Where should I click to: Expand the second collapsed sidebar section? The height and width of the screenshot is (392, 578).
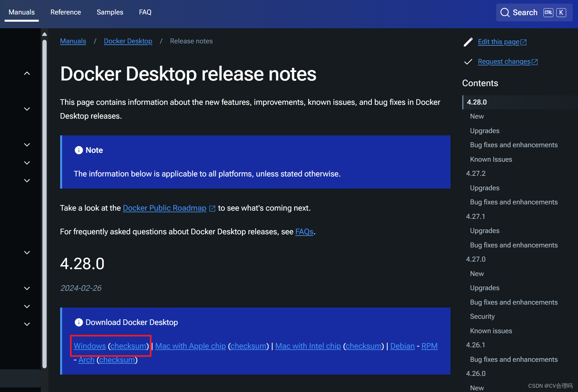pyautogui.click(x=27, y=145)
